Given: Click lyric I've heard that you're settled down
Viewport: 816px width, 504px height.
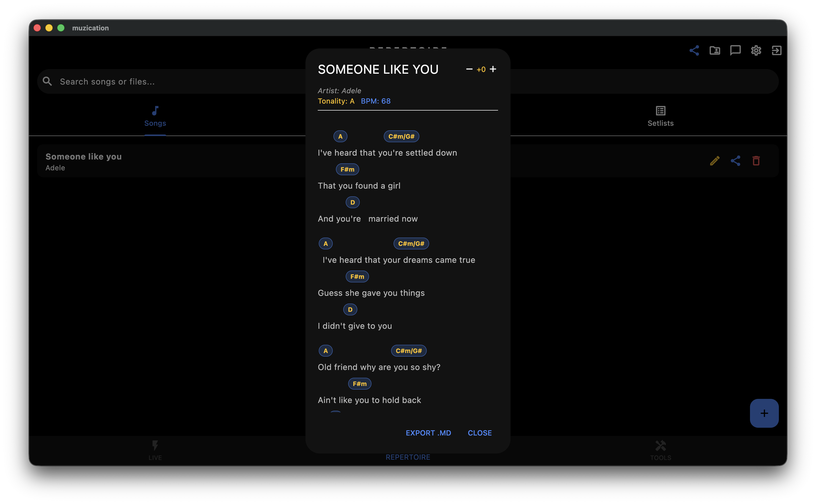Looking at the screenshot, I should coord(387,153).
